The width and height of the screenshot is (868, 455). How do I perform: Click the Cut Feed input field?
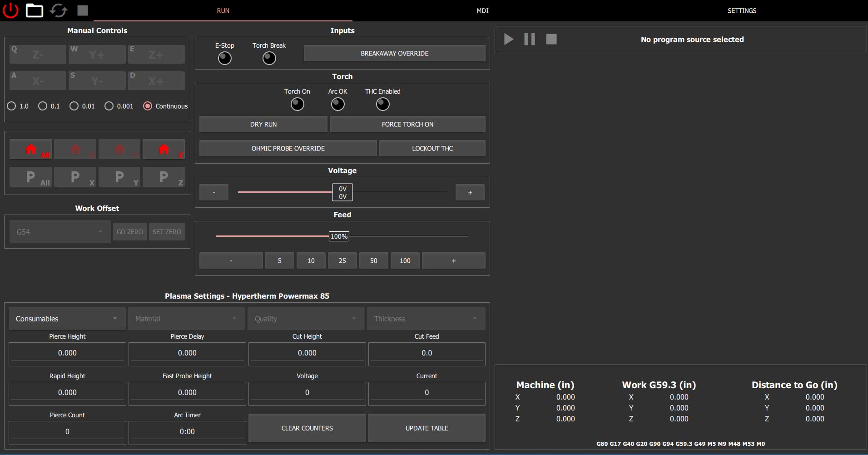point(427,354)
